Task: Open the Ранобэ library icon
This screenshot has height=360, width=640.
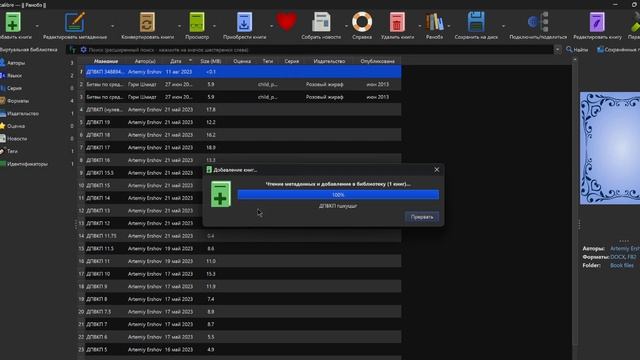Action: (x=434, y=22)
